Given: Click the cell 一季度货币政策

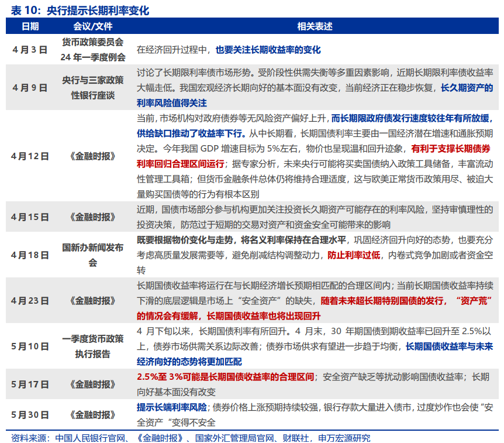Looking at the screenshot, I should 92,339.
